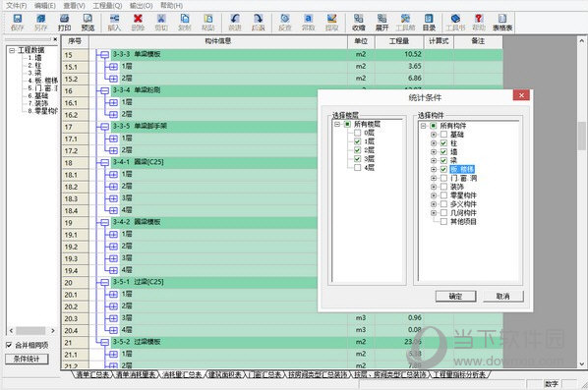Click the 展开 (expand all) toolbar icon
Viewport: 588px width, 390px height.
(382, 23)
